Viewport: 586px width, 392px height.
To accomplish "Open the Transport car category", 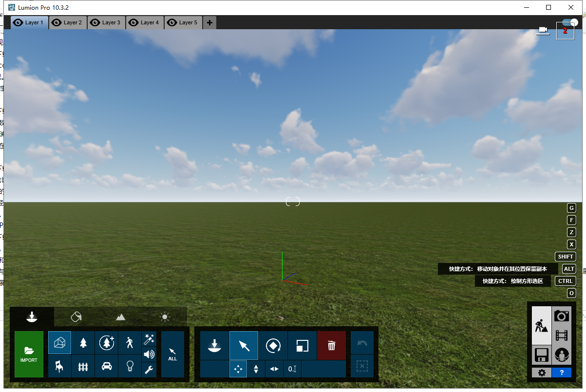I will [x=107, y=366].
